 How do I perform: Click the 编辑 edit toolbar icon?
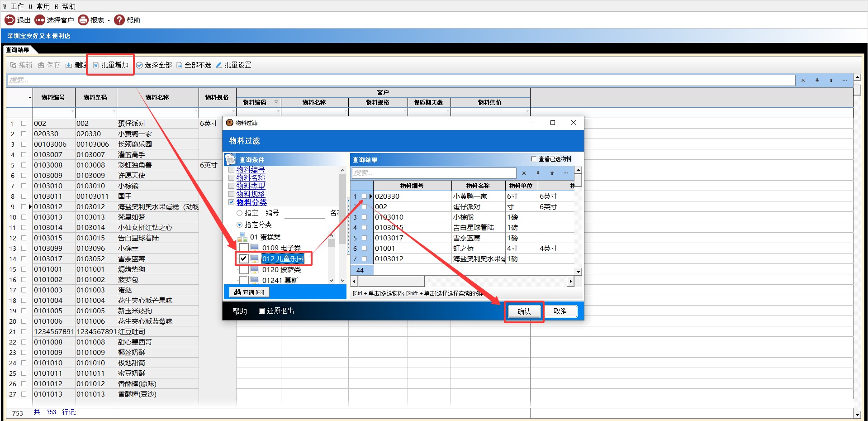[14, 65]
